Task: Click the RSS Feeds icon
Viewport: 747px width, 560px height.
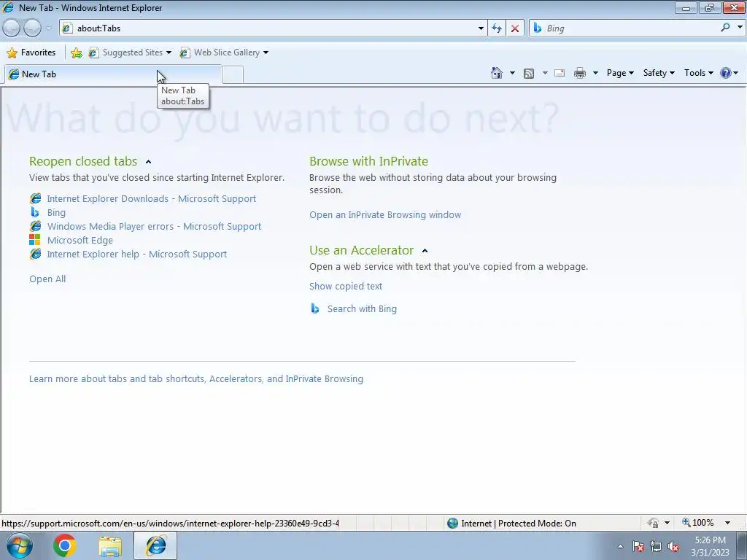Action: click(x=529, y=73)
